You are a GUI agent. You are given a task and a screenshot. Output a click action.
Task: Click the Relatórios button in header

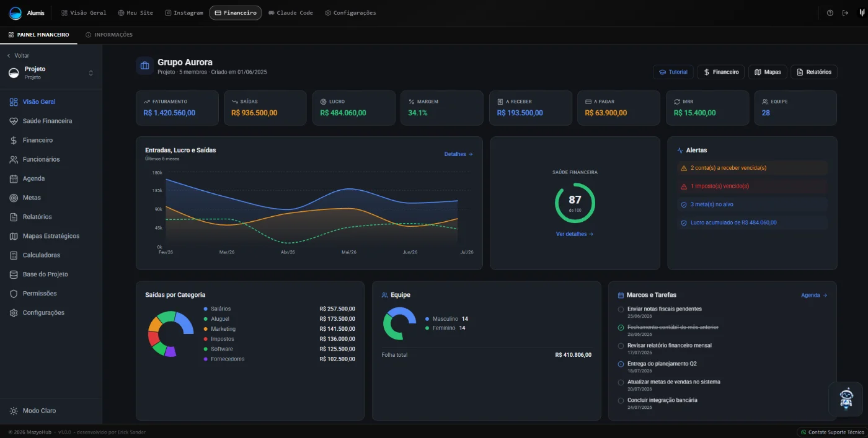(x=814, y=72)
